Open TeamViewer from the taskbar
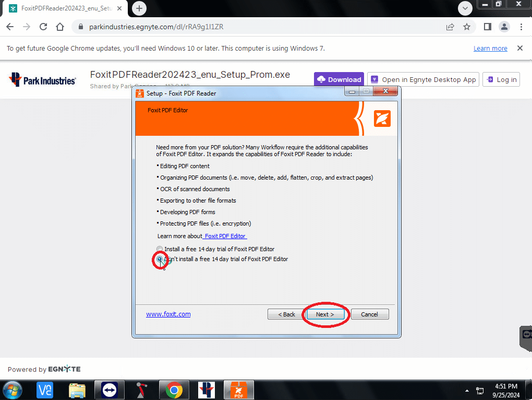 (x=109, y=390)
